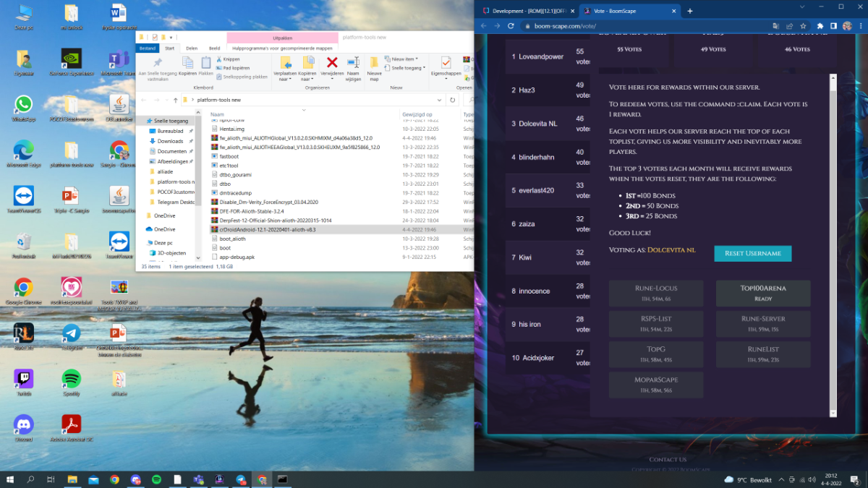Open Spotify from the taskbar
The width and height of the screenshot is (868, 488).
tap(156, 479)
